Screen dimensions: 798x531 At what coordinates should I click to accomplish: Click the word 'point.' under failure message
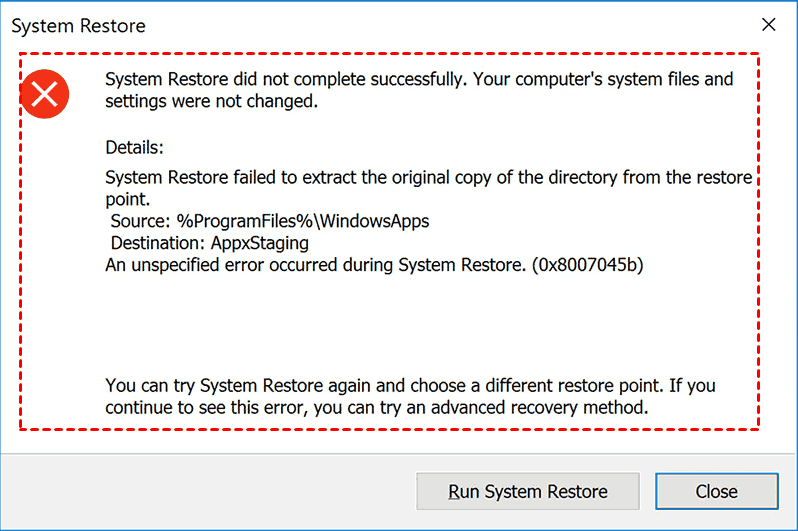point(128,200)
